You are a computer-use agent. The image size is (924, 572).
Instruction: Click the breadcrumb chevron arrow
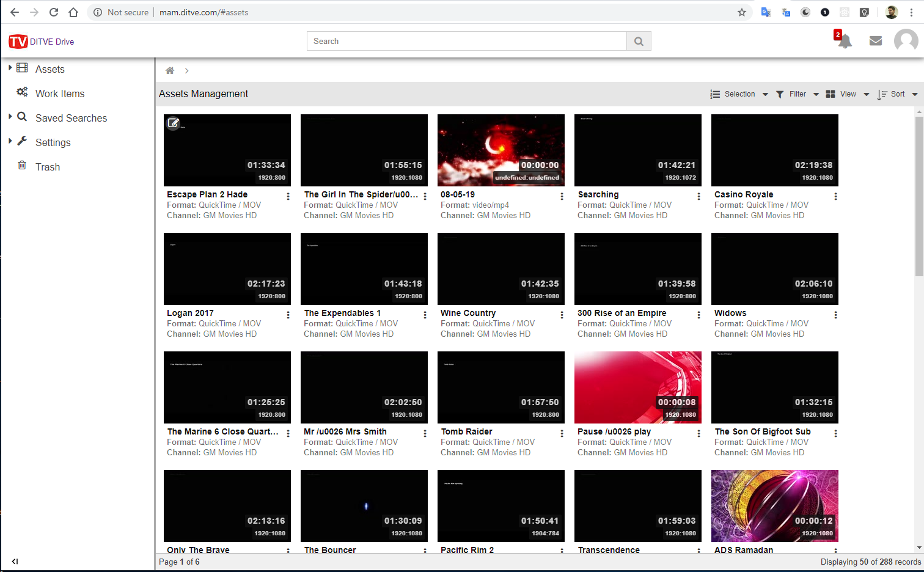tap(186, 71)
